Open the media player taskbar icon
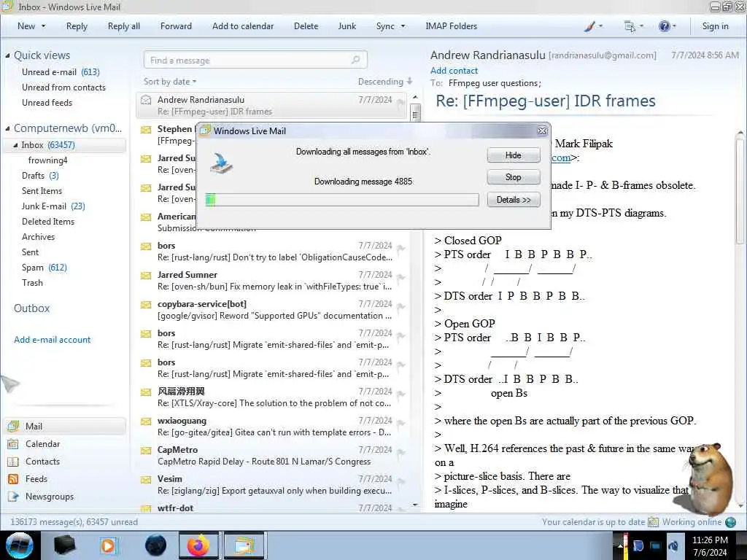This screenshot has width=747, height=560. click(109, 545)
